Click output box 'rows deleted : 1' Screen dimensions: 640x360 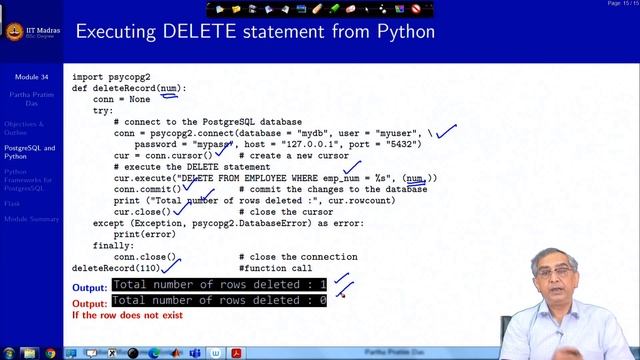coord(219,284)
